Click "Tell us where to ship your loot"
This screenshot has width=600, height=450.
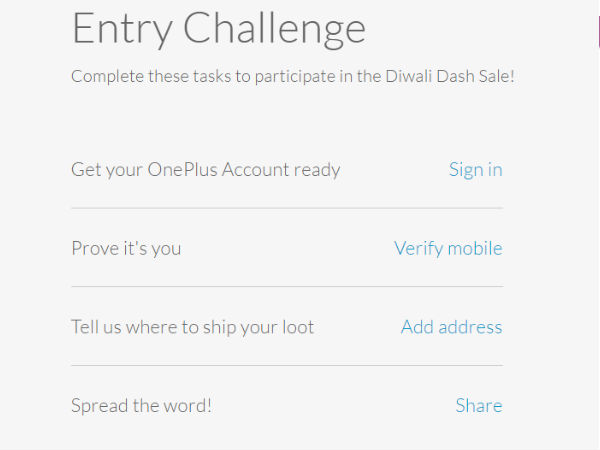[192, 327]
